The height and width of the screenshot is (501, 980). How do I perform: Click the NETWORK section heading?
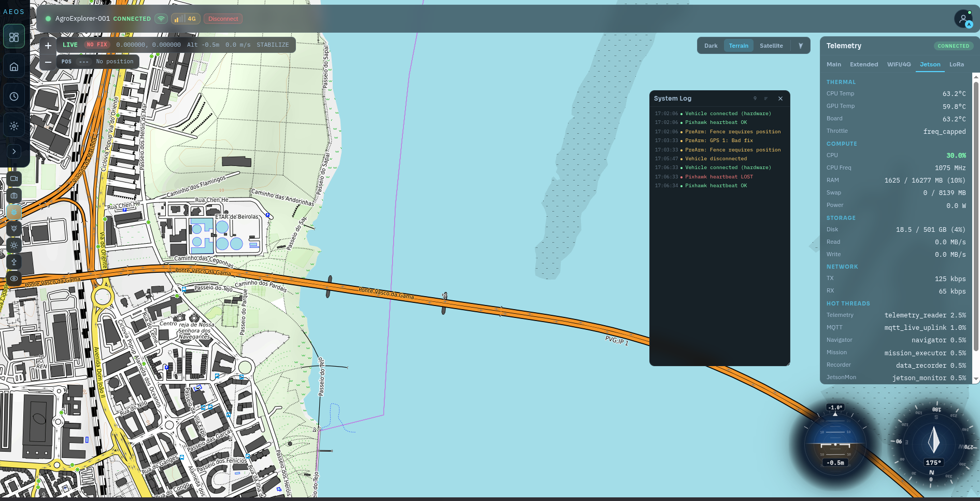click(x=842, y=267)
